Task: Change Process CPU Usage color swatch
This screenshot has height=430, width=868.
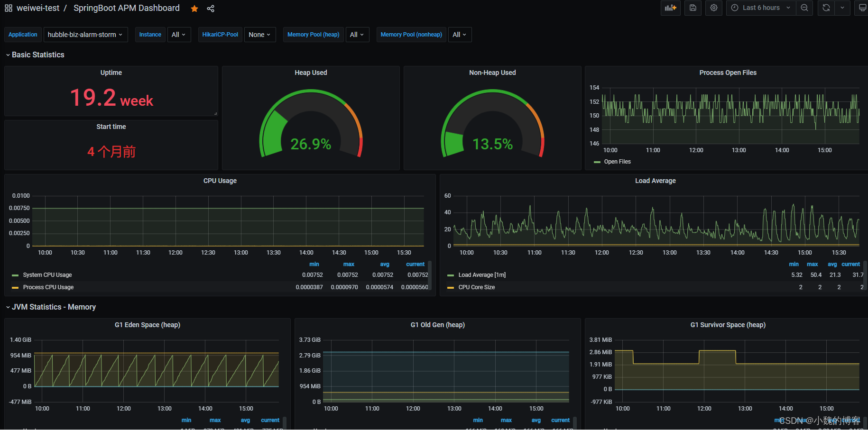Action: [x=15, y=288]
